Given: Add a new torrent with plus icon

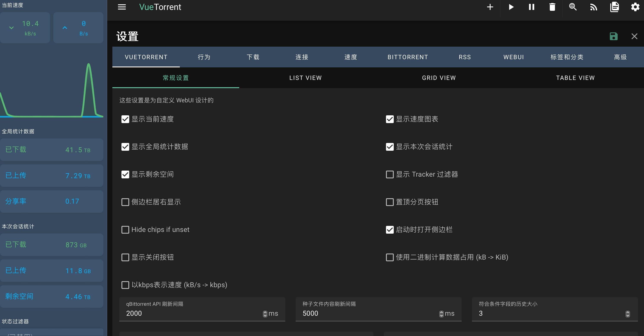Looking at the screenshot, I should pos(490,7).
